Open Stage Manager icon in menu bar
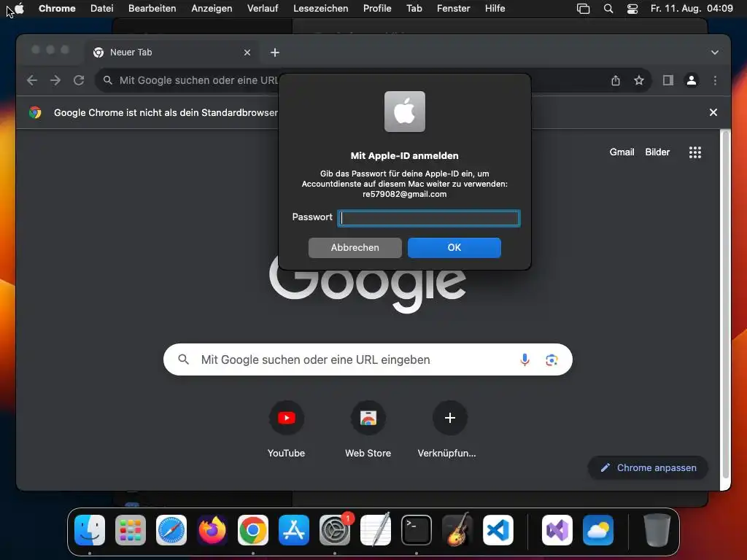 coord(583,9)
